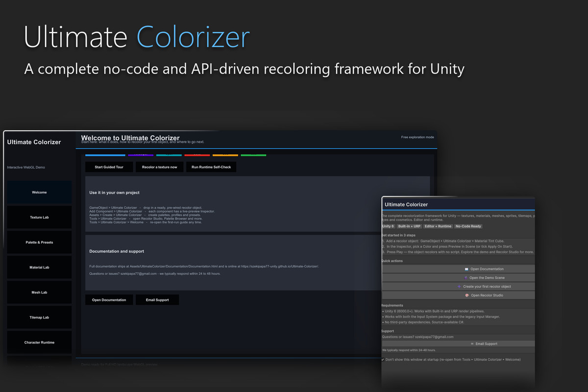The image size is (588, 392).
Task: Click the Recolor a texture now button
Action: (159, 167)
